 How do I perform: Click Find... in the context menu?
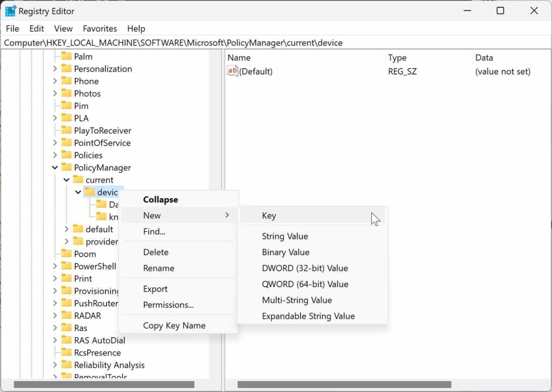click(x=178, y=232)
